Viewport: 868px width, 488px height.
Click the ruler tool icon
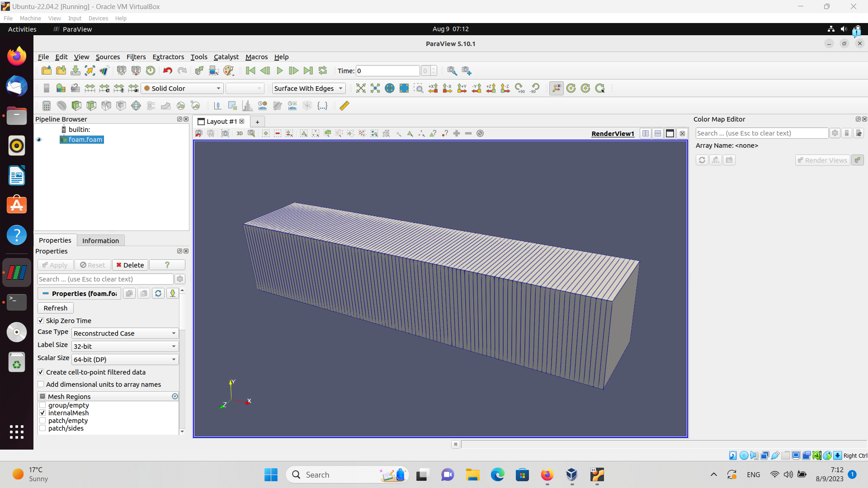[x=344, y=106]
